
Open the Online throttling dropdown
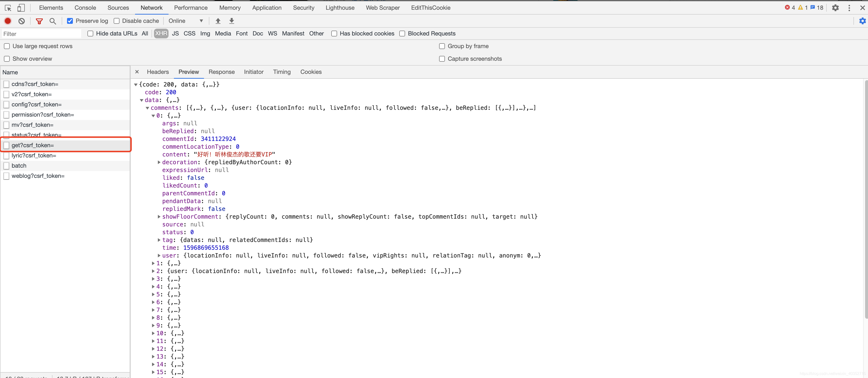pyautogui.click(x=186, y=21)
